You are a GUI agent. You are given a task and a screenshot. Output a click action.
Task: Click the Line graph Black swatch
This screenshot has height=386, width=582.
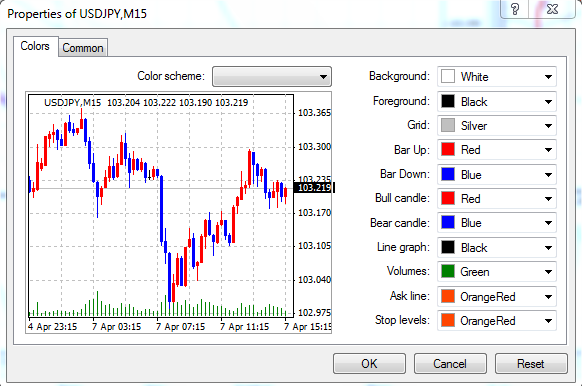pyautogui.click(x=448, y=247)
